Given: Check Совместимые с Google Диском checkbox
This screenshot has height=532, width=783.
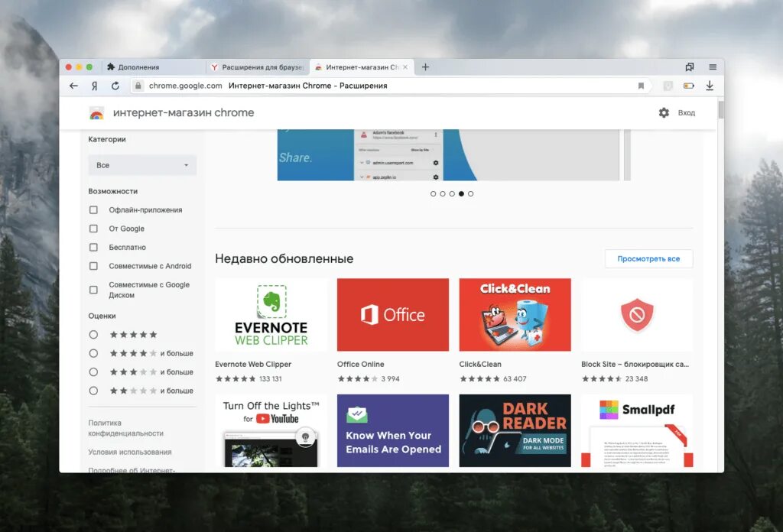Looking at the screenshot, I should coord(93,290).
